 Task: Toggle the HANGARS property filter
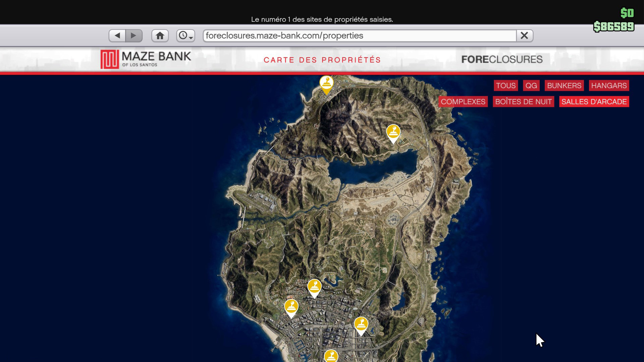coord(609,85)
